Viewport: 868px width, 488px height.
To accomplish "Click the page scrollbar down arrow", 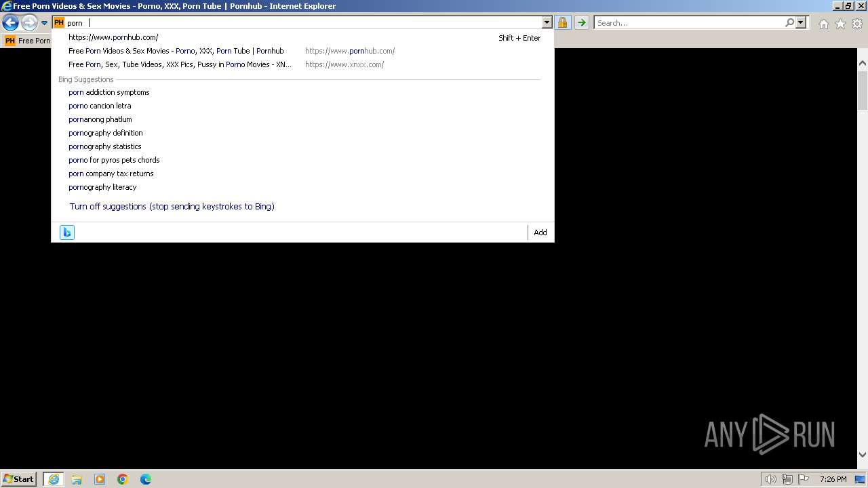I will click(863, 455).
